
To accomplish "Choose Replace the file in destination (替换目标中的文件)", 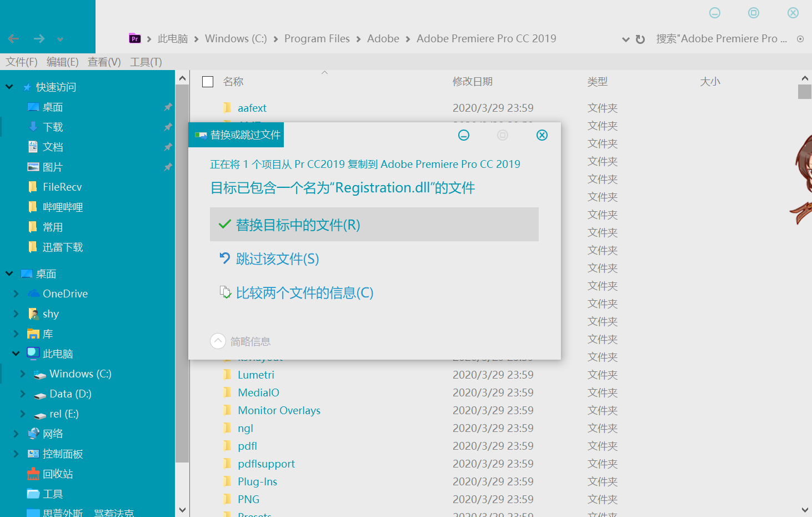I will pyautogui.click(x=374, y=225).
